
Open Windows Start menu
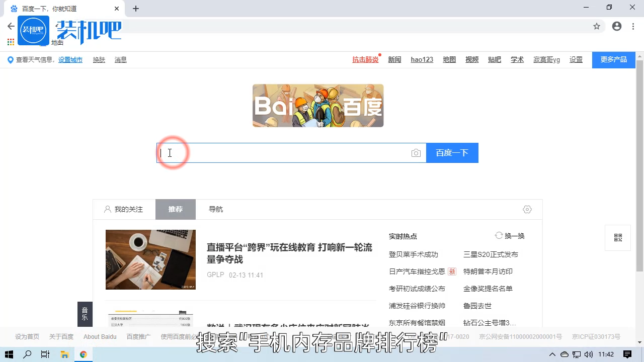pyautogui.click(x=9, y=354)
